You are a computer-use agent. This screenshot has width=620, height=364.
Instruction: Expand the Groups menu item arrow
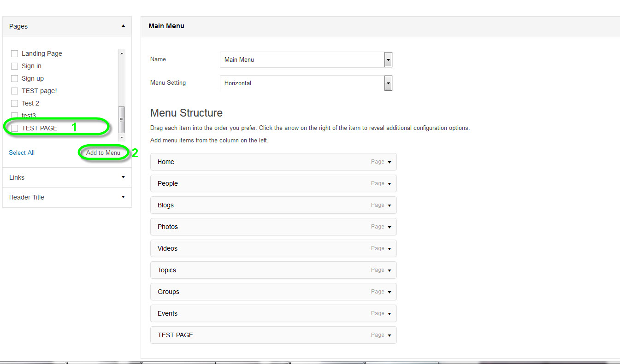pos(390,292)
